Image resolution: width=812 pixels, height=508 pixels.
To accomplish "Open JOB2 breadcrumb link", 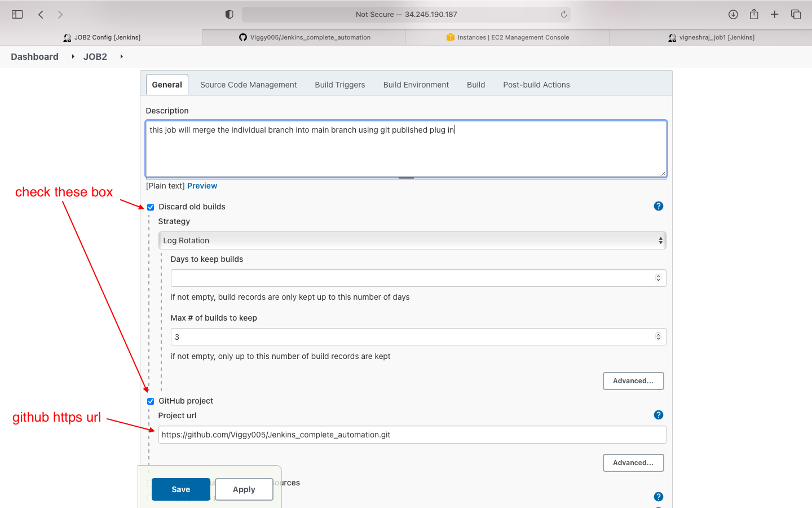I will pyautogui.click(x=95, y=56).
